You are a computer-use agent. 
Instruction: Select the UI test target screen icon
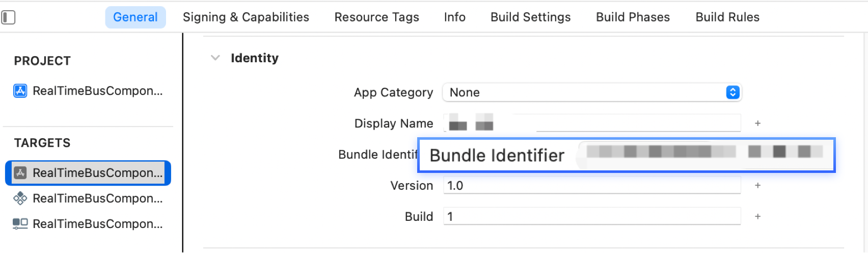pos(20,224)
